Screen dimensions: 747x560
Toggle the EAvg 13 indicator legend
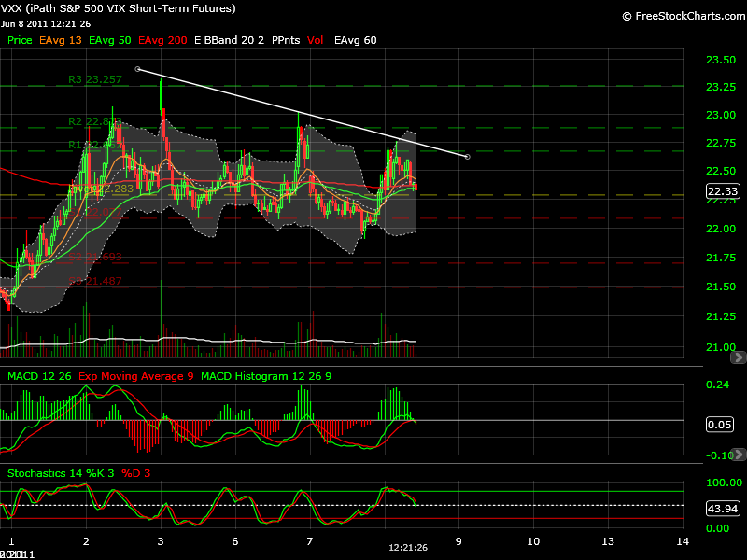pos(59,41)
